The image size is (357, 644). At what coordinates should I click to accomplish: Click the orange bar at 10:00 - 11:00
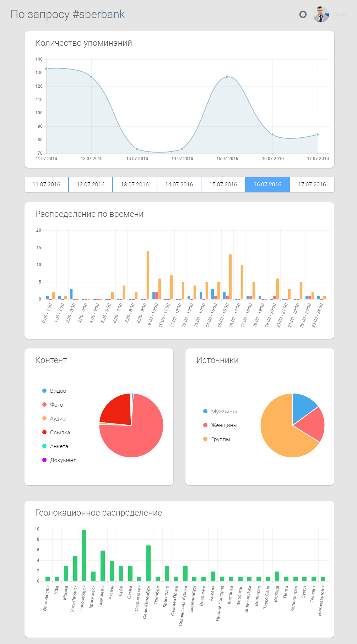click(x=171, y=287)
